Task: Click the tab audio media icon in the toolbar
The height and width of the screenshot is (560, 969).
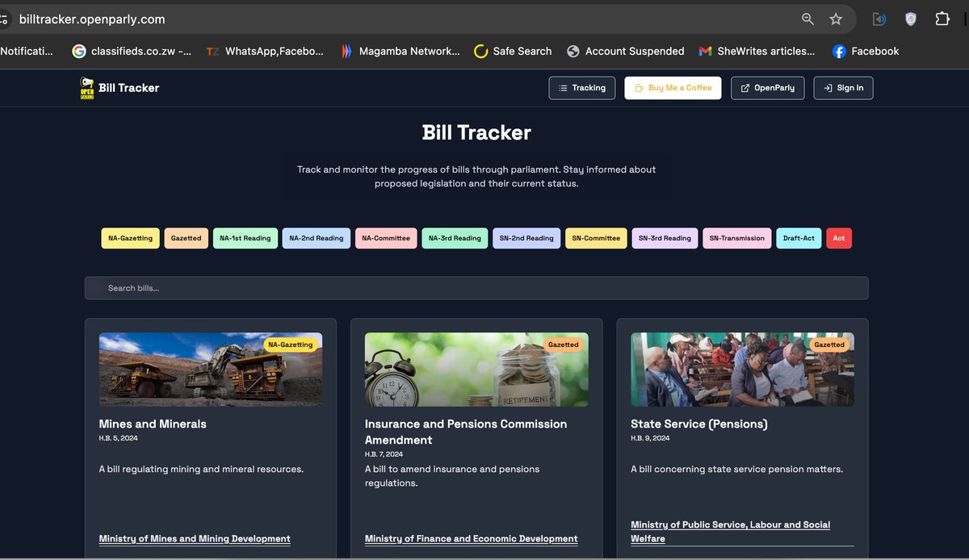Action: (x=879, y=19)
